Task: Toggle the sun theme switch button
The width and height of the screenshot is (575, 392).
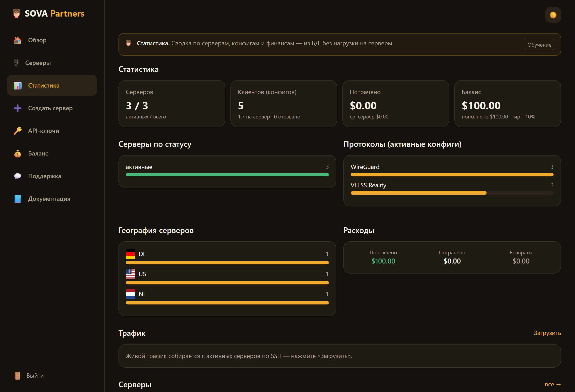Action: coord(553,15)
